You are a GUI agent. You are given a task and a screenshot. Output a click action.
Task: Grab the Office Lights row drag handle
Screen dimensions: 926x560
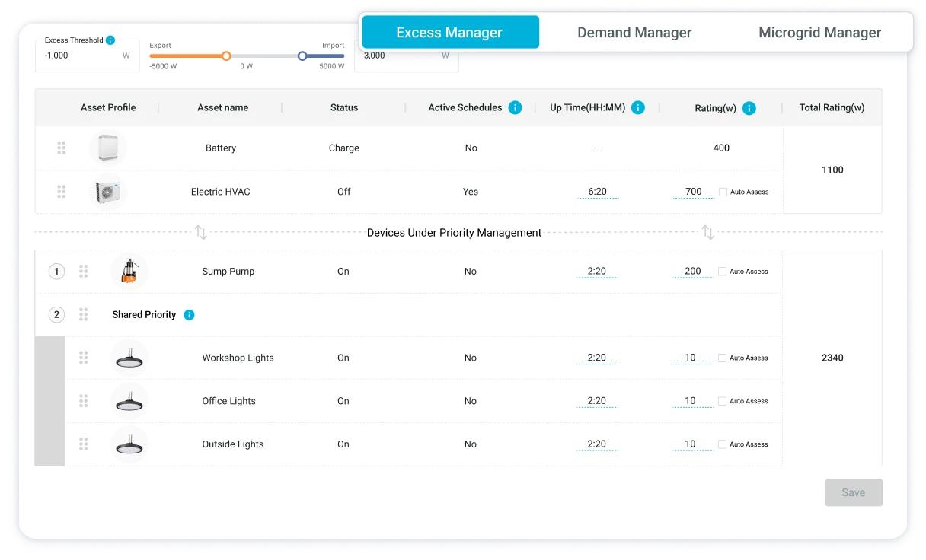pyautogui.click(x=84, y=401)
